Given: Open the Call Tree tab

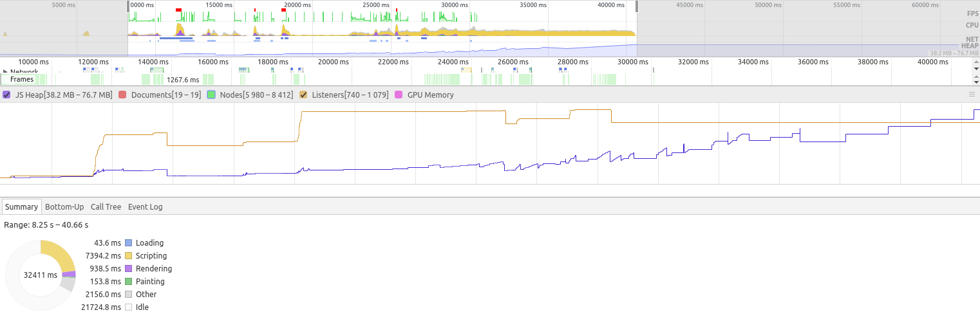Looking at the screenshot, I should (106, 206).
